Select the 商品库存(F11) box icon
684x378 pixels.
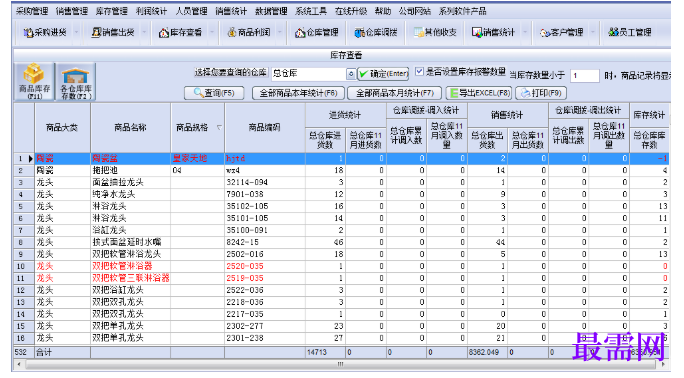point(34,81)
